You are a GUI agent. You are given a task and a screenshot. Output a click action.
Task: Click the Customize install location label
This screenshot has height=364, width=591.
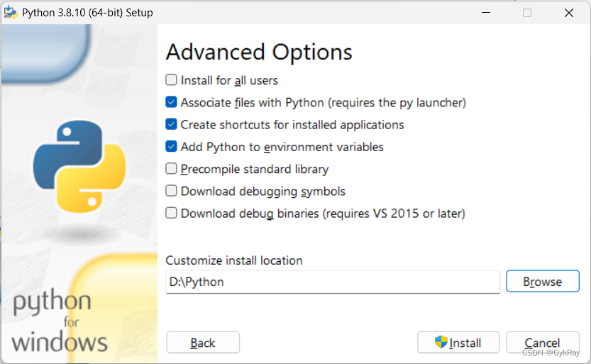pos(234,260)
